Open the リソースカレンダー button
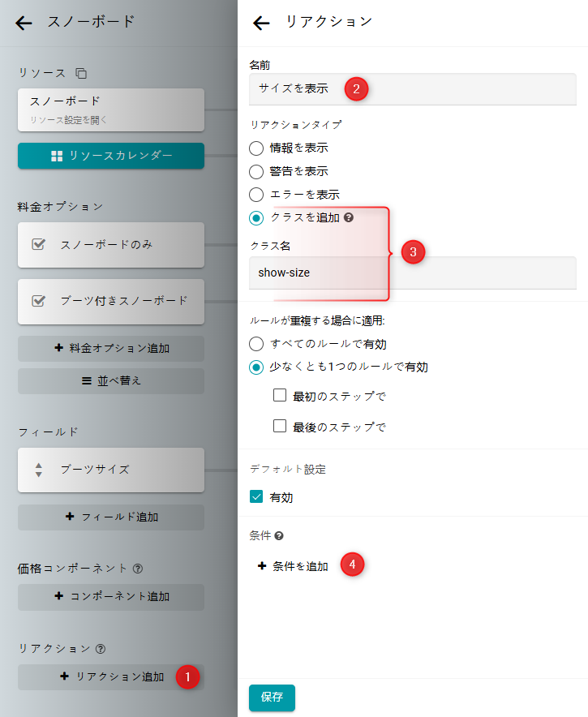Viewport: 588px width, 717px height. point(111,155)
